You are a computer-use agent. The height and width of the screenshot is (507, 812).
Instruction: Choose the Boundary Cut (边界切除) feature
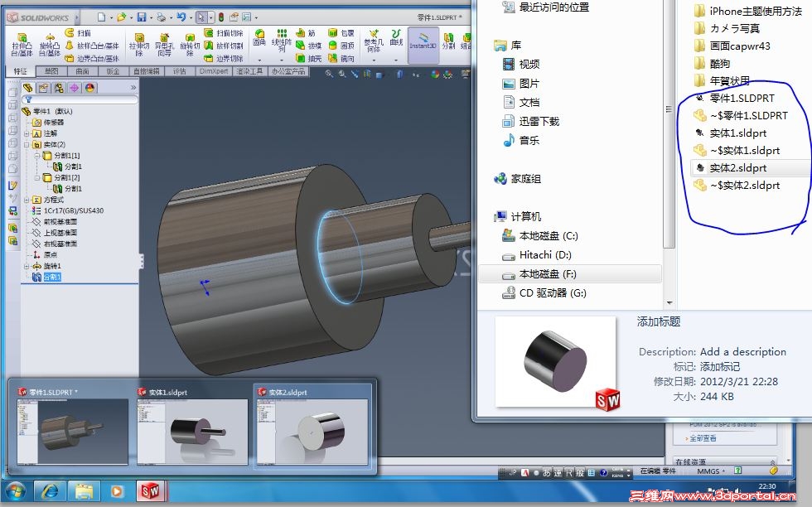(x=223, y=59)
